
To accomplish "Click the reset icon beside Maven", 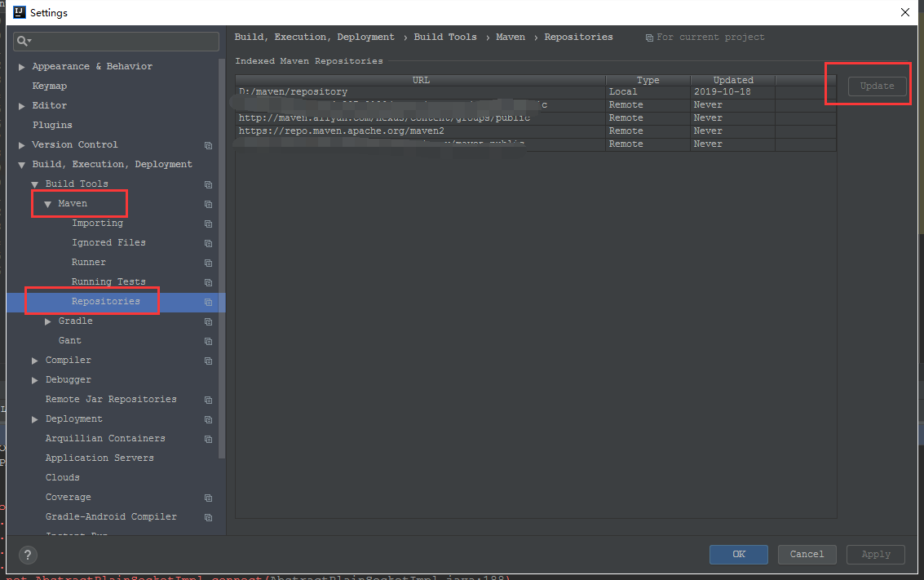I will (208, 204).
